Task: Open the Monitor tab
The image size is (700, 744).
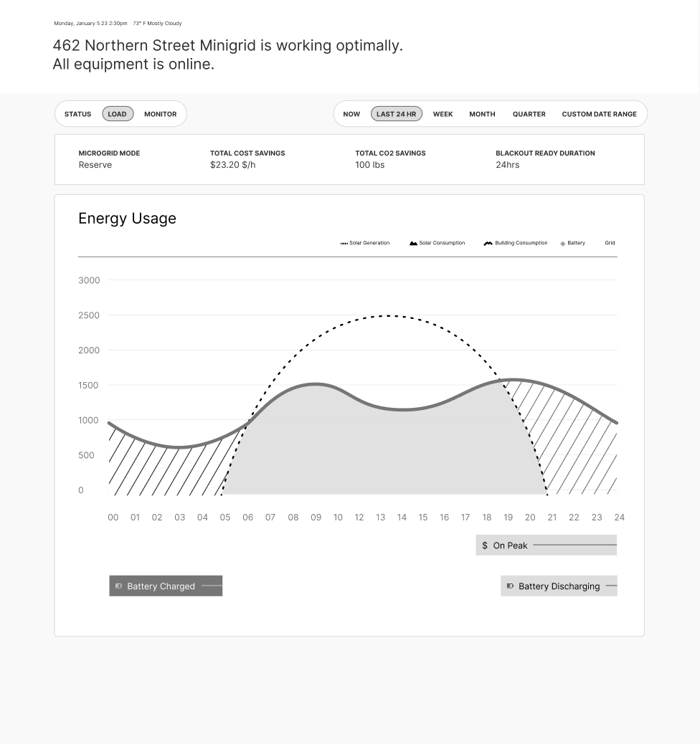Action: tap(160, 114)
